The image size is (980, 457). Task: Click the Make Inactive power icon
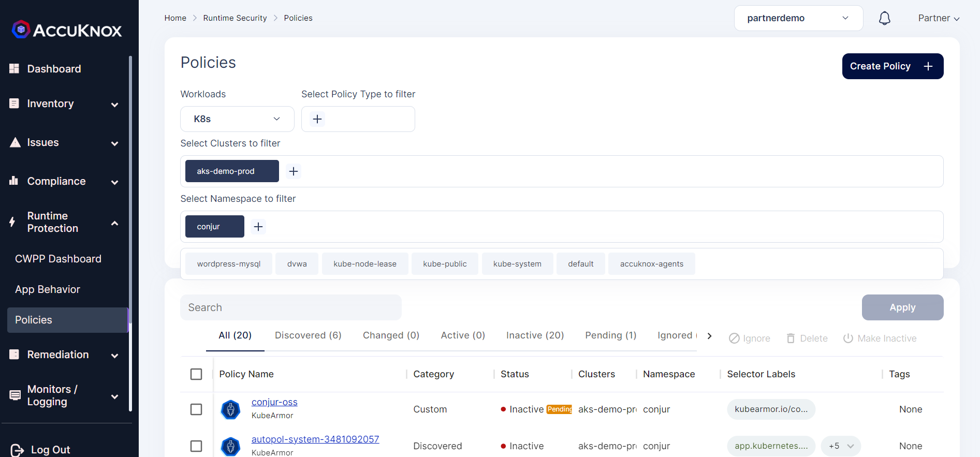848,338
